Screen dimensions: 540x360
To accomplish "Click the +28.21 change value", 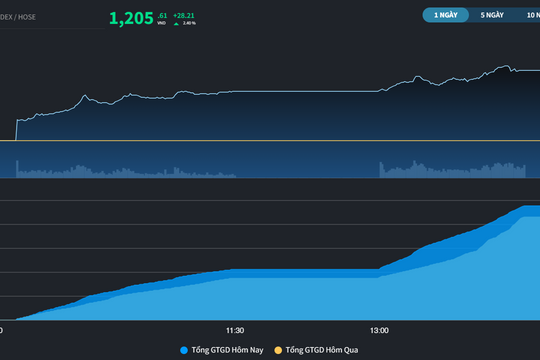I will tap(184, 16).
